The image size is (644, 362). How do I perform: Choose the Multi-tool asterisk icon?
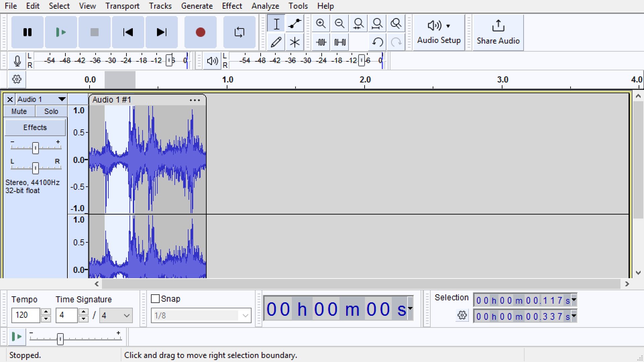click(295, 42)
